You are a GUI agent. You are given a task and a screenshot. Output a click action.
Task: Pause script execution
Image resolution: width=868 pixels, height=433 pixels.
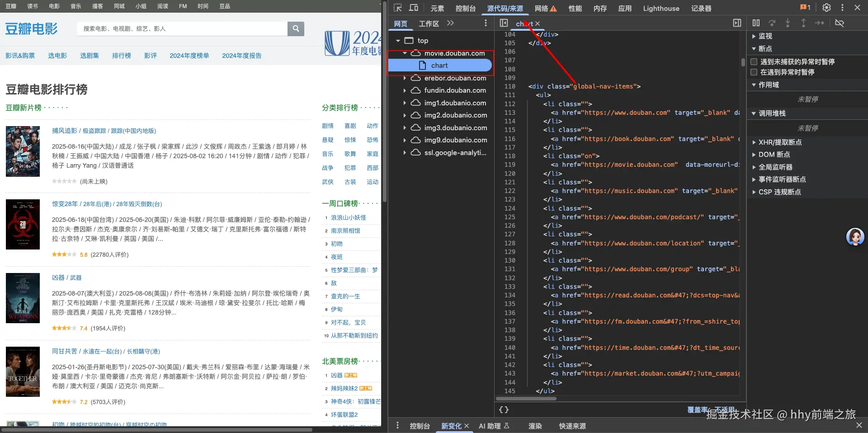click(756, 23)
